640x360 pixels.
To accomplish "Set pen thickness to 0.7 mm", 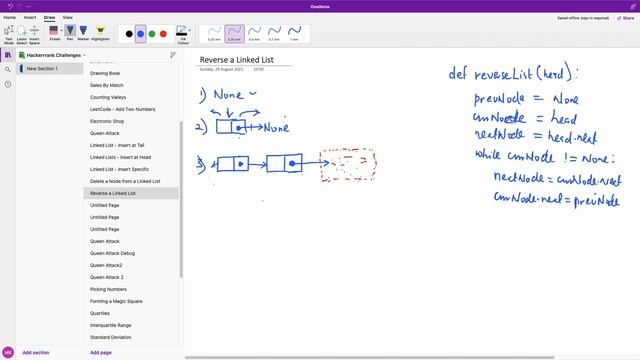I will (274, 33).
